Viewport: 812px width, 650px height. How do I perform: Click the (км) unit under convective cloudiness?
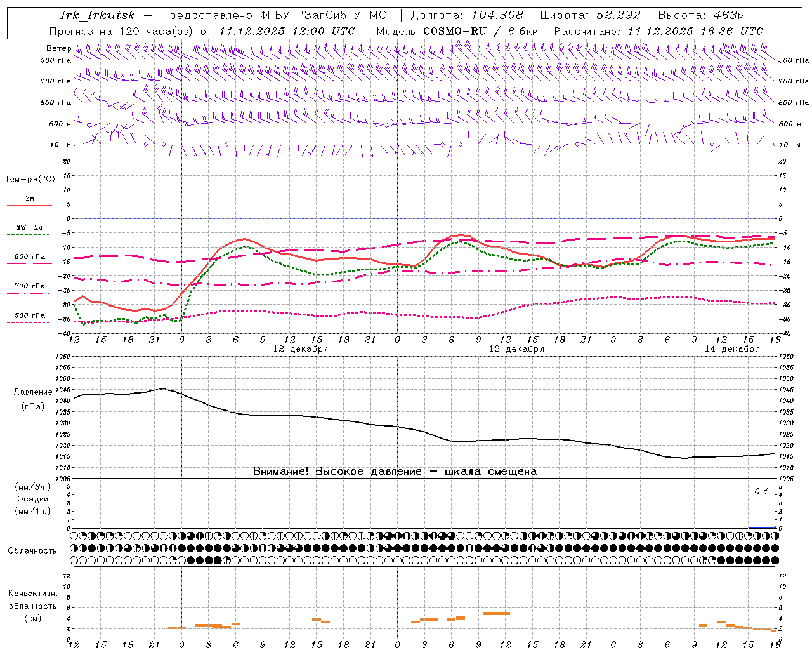(x=32, y=618)
